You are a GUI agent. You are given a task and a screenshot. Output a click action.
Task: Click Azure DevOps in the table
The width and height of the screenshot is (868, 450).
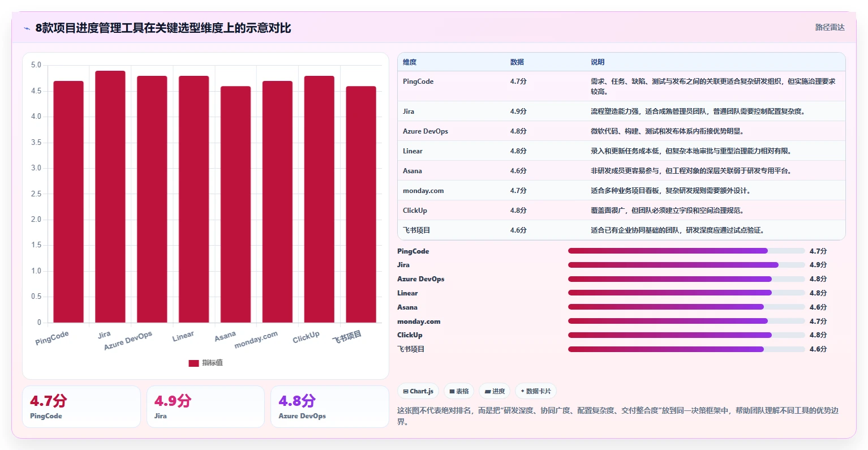[x=426, y=131]
